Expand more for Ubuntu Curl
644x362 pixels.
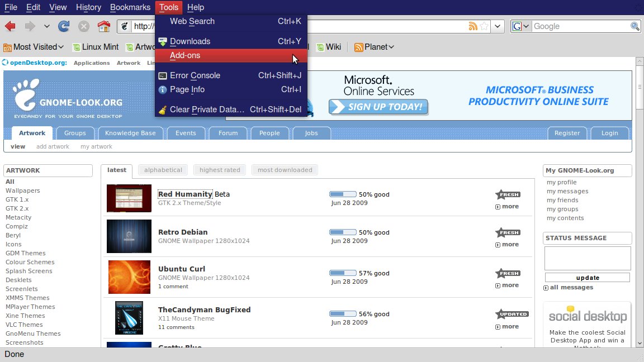pos(507,285)
